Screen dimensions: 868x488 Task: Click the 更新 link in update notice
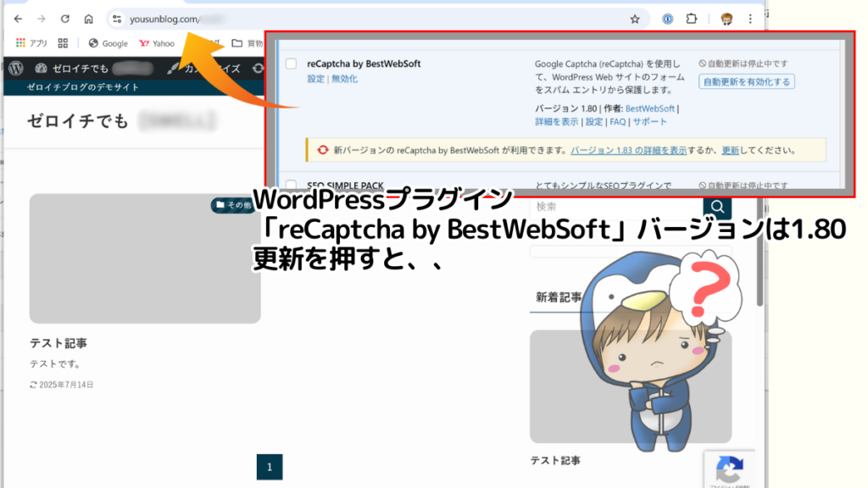pyautogui.click(x=730, y=151)
